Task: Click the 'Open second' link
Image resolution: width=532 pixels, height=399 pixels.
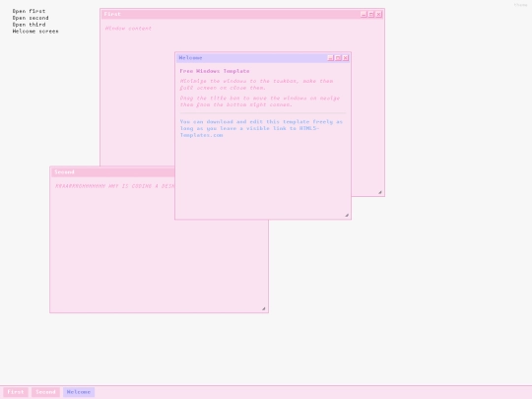Action: [31, 18]
